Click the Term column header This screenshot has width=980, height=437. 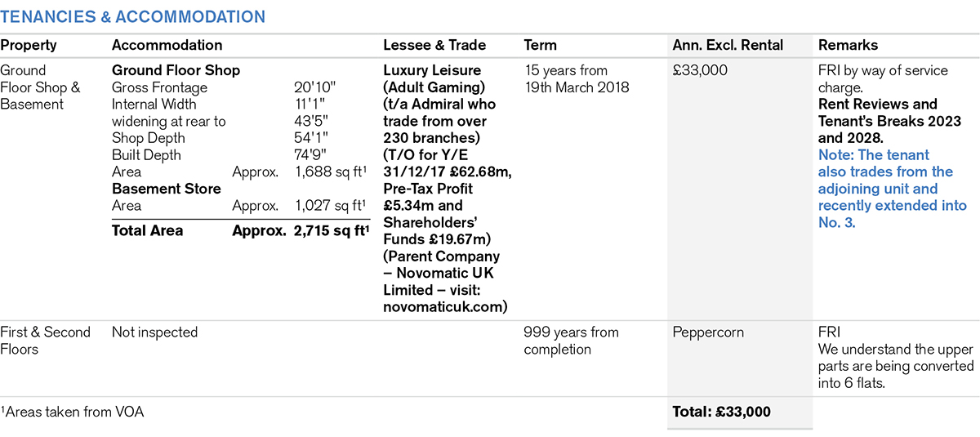pyautogui.click(x=540, y=46)
